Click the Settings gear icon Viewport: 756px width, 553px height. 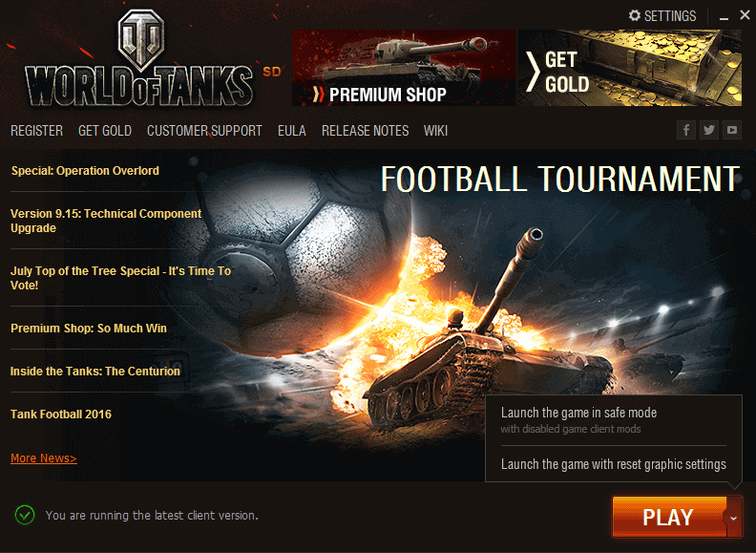pyautogui.click(x=635, y=15)
